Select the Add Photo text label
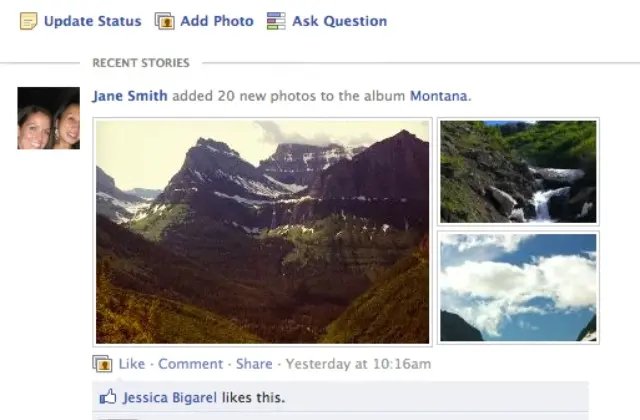Screen dimensions: 640x420 tap(216, 21)
